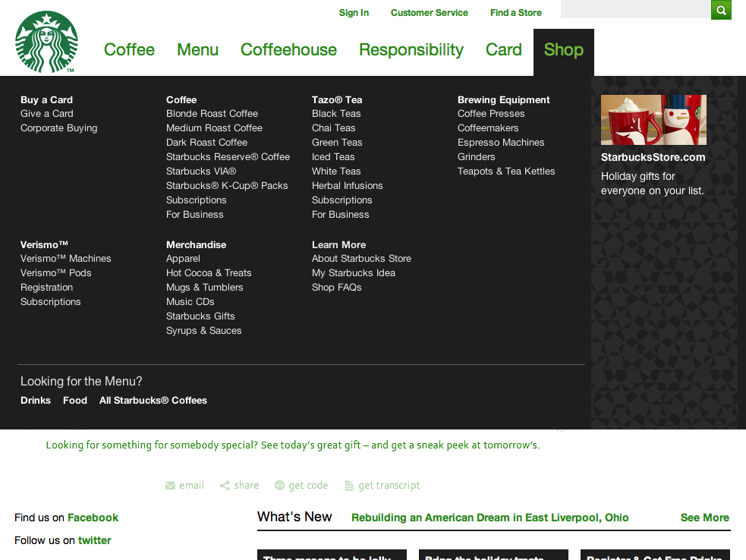Select Chai Teas
The width and height of the screenshot is (746, 560).
click(x=333, y=128)
